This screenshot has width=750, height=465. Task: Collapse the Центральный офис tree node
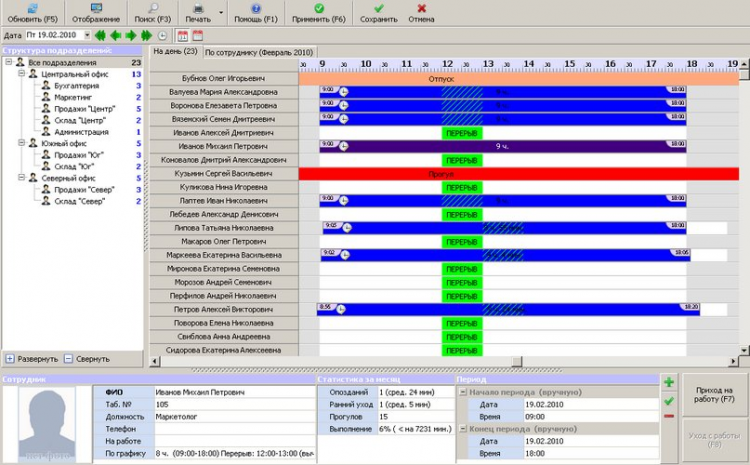pos(21,74)
